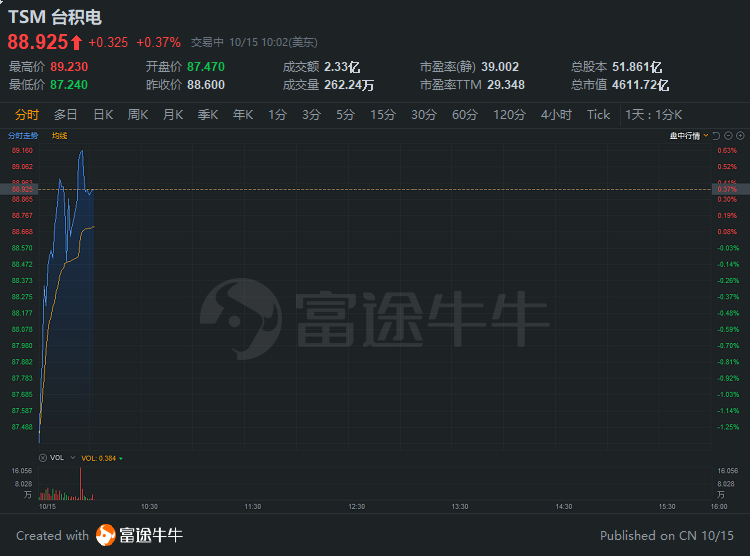Screen dimensions: 750x556
Task: Click the 10:30 time axis label
Action: 149,506
